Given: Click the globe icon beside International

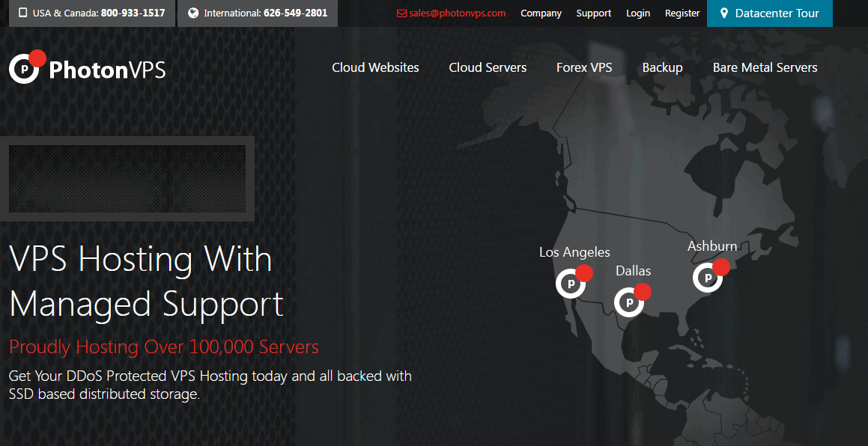Looking at the screenshot, I should 192,13.
